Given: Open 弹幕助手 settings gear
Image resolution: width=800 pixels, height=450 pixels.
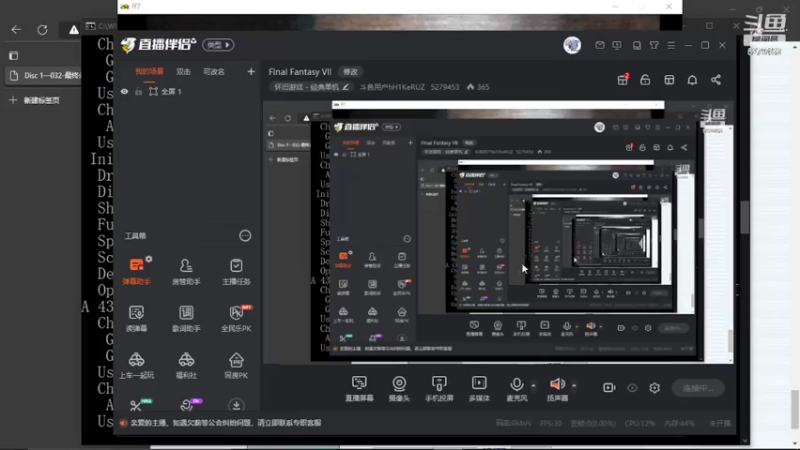Looking at the screenshot, I should pyautogui.click(x=149, y=259).
